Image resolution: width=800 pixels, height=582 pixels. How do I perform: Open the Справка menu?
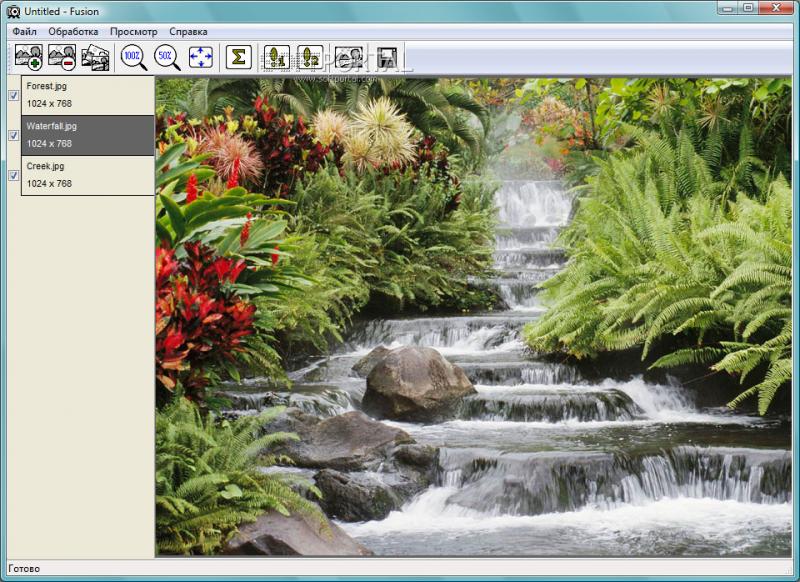point(188,32)
